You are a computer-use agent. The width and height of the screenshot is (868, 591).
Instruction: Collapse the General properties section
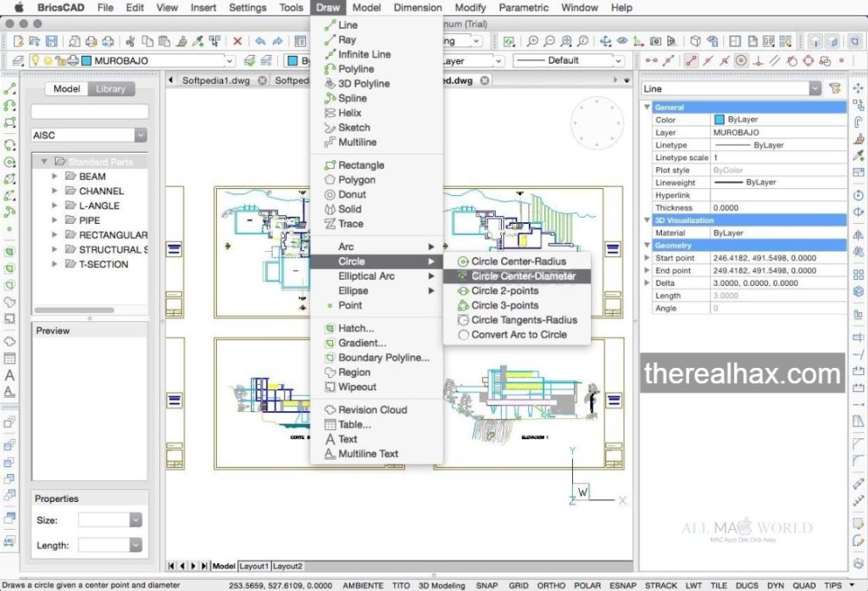[647, 107]
